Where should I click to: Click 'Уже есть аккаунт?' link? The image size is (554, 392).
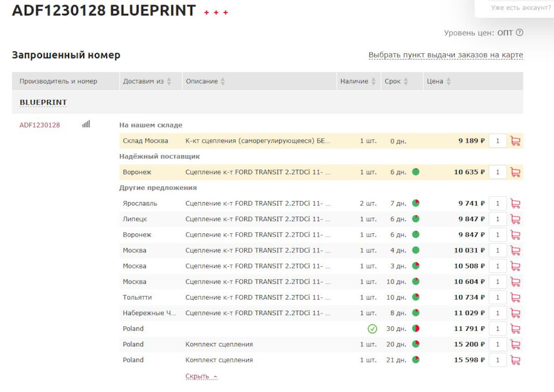tap(521, 8)
